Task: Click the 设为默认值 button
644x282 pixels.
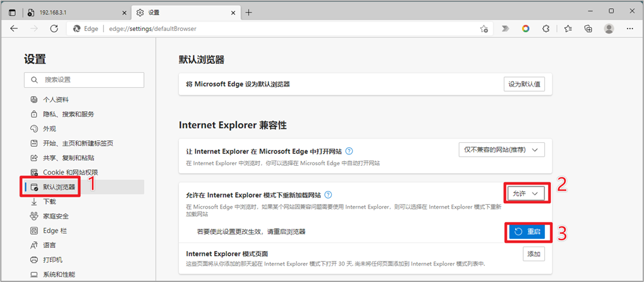Action: tap(524, 84)
